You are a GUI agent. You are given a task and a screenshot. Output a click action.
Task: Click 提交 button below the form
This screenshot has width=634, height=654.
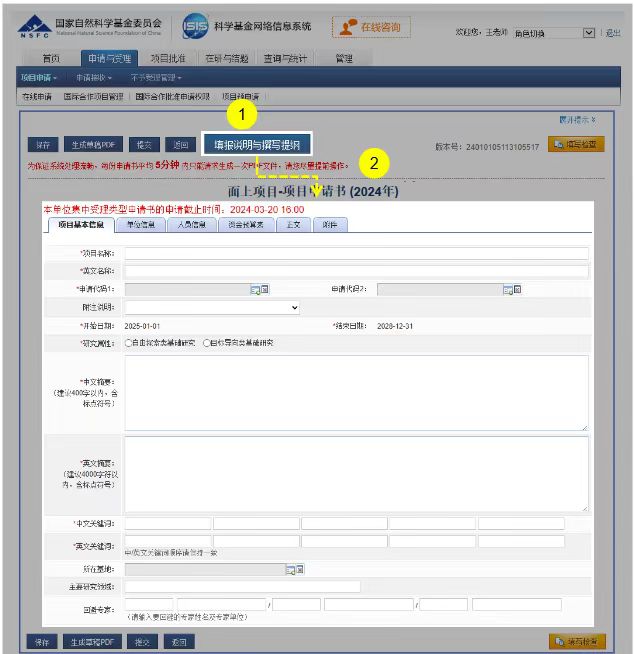coord(142,642)
